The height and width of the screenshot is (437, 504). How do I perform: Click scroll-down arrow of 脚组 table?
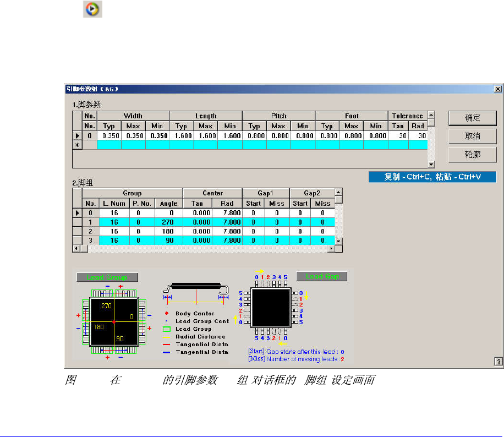click(338, 241)
